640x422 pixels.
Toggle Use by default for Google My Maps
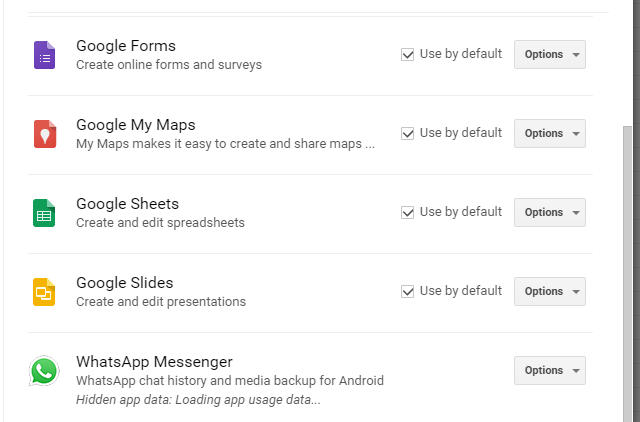(407, 133)
